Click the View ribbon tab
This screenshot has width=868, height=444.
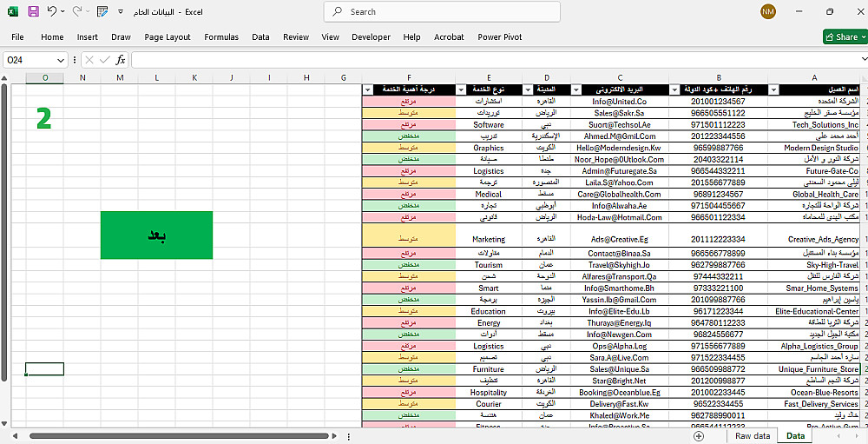tap(330, 37)
